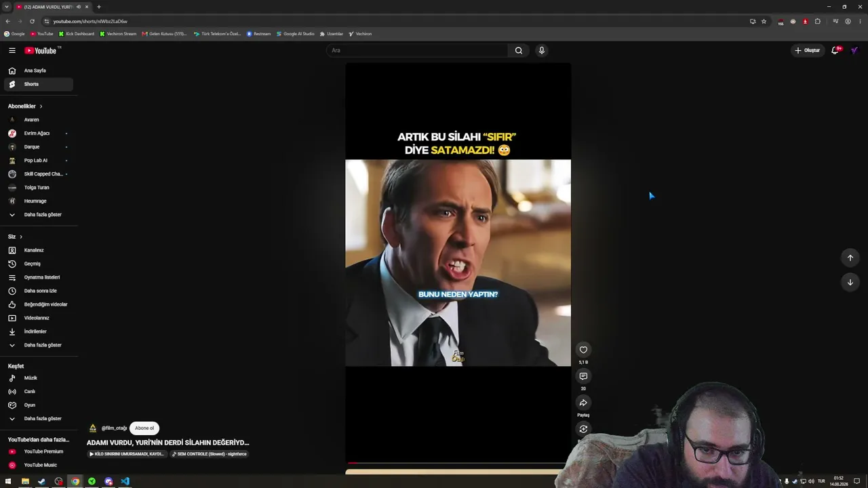The image size is (868, 488).
Task: Go to the previous Short (up arrow)
Action: [850, 258]
